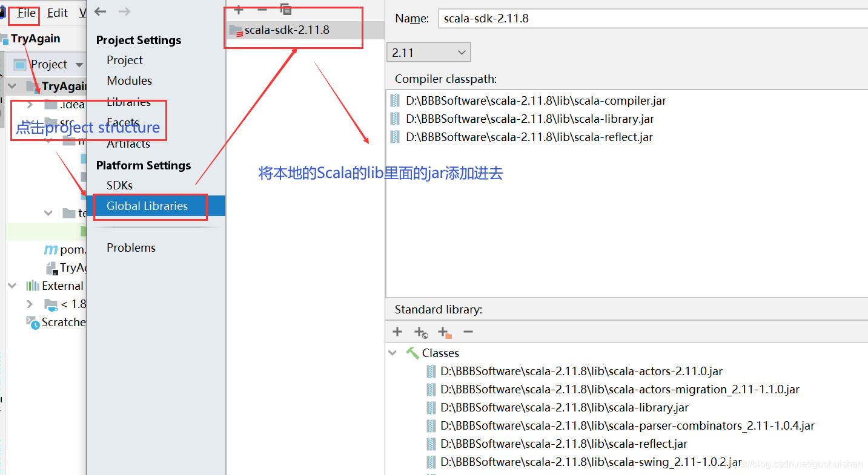Add library from URL with globe icon
The width and height of the screenshot is (868, 475).
pos(421,332)
